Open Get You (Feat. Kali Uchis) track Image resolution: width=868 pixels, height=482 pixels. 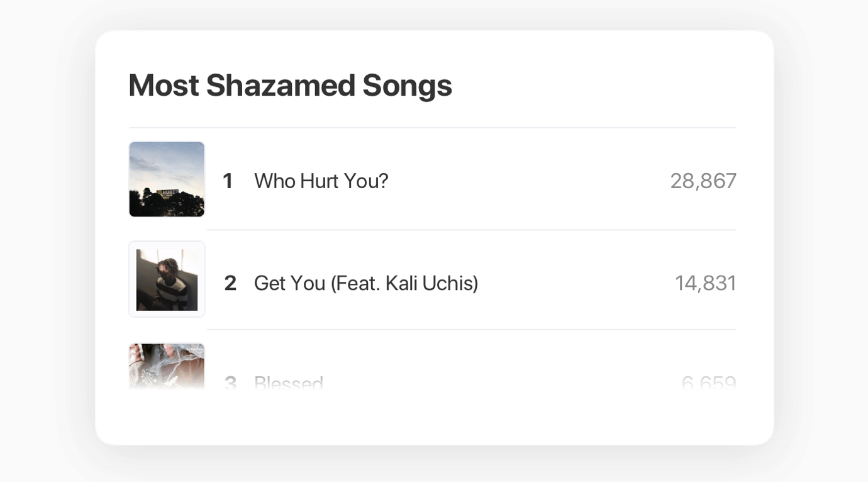(366, 283)
